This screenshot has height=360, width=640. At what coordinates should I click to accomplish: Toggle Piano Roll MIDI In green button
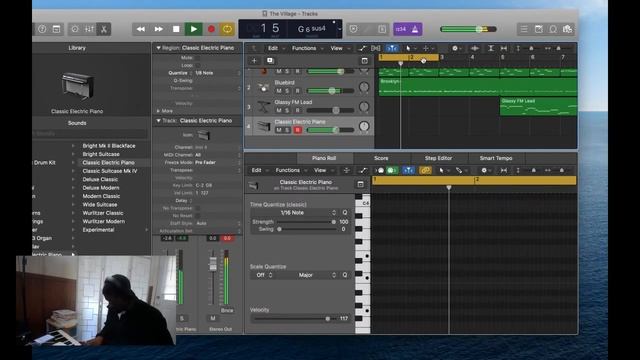[392, 171]
